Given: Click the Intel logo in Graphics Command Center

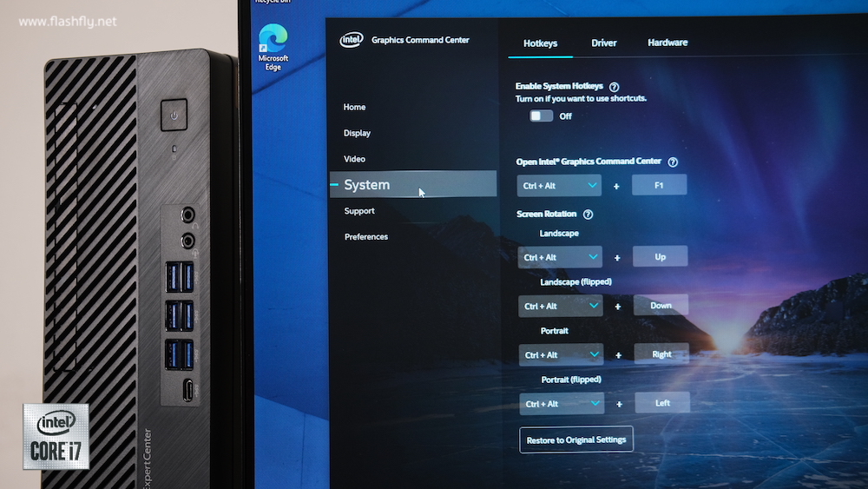Looking at the screenshot, I should 351,40.
